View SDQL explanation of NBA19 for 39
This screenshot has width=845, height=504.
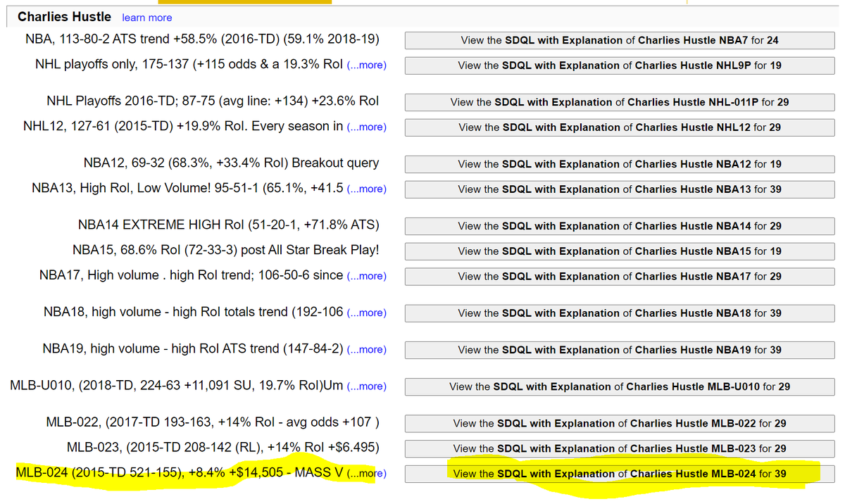[x=620, y=350]
